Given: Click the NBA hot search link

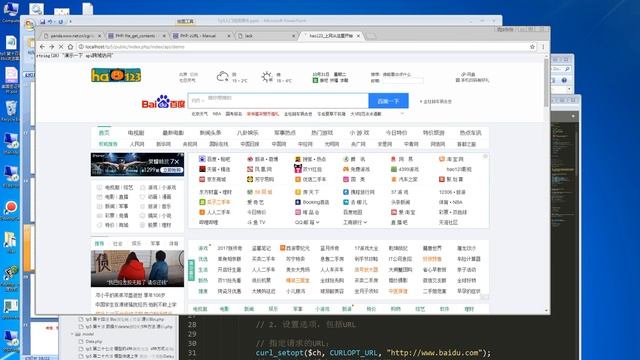Looking at the screenshot, I should pos(217,114).
